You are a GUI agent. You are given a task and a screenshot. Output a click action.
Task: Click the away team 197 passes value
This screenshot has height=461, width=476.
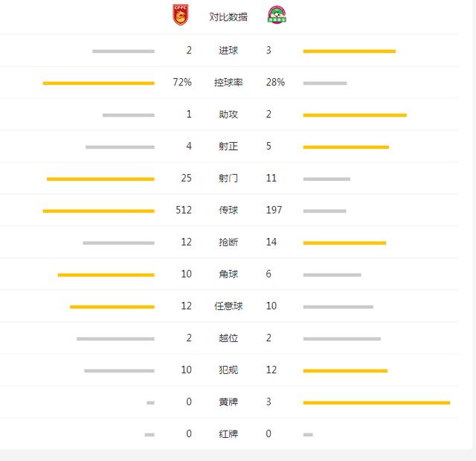(x=274, y=210)
